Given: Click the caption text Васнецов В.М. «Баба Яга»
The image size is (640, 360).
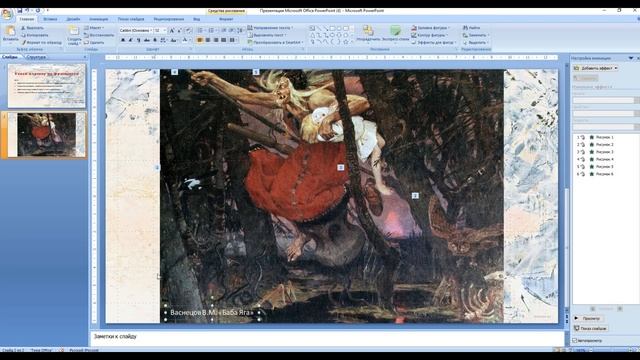Looking at the screenshot, I should tap(211, 313).
